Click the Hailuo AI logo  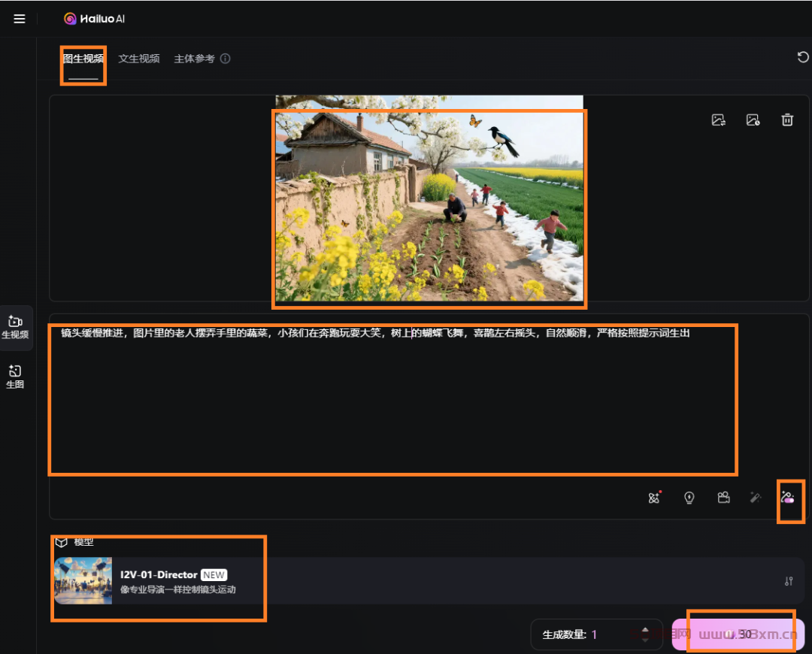(x=94, y=19)
